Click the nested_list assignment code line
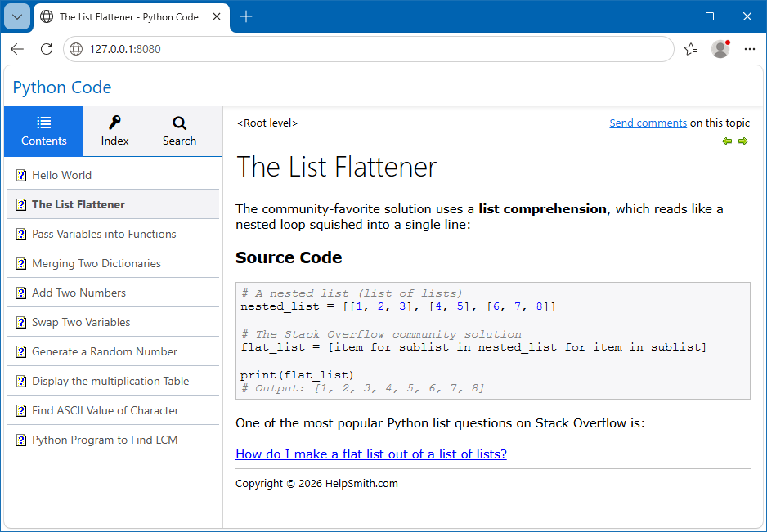767x532 pixels. coord(398,307)
